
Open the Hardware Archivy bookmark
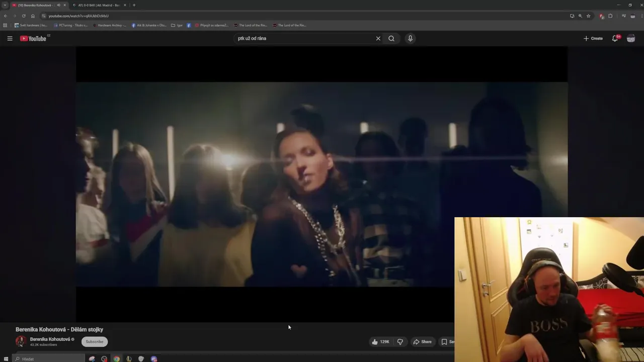(110, 25)
